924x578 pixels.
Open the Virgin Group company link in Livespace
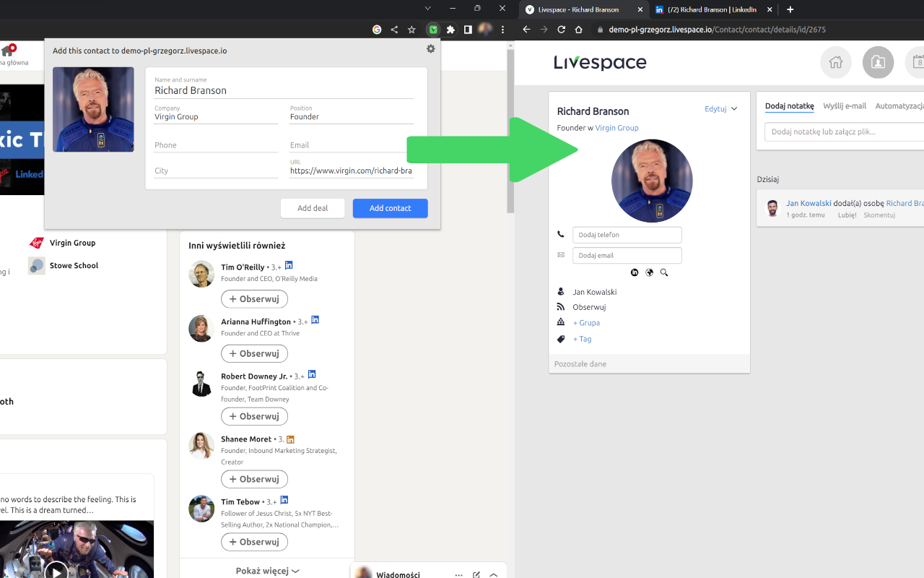click(x=616, y=128)
